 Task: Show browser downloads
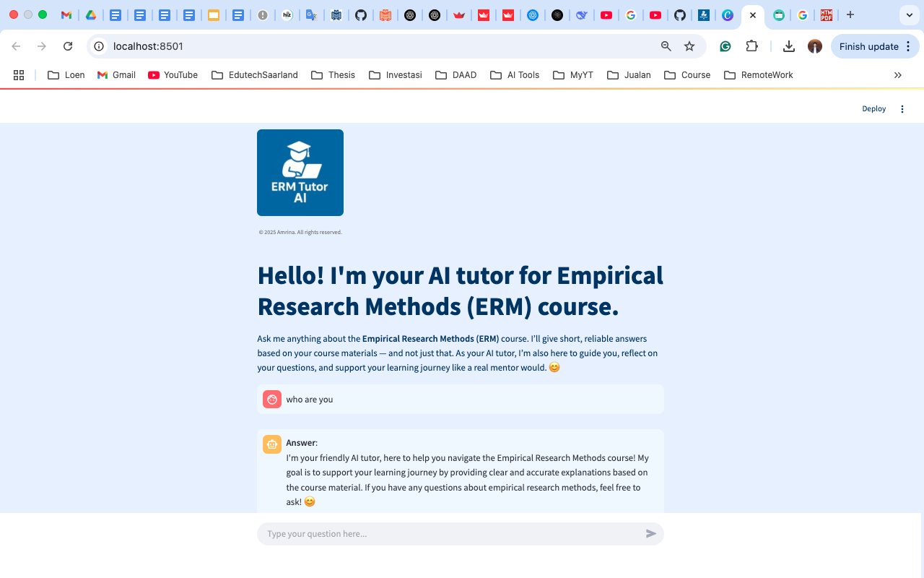coord(789,46)
